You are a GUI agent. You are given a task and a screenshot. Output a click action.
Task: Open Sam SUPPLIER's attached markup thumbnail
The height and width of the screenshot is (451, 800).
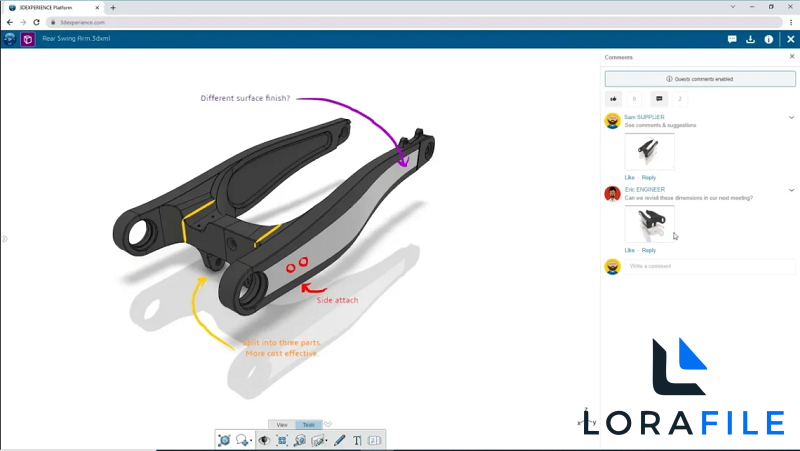click(x=649, y=152)
